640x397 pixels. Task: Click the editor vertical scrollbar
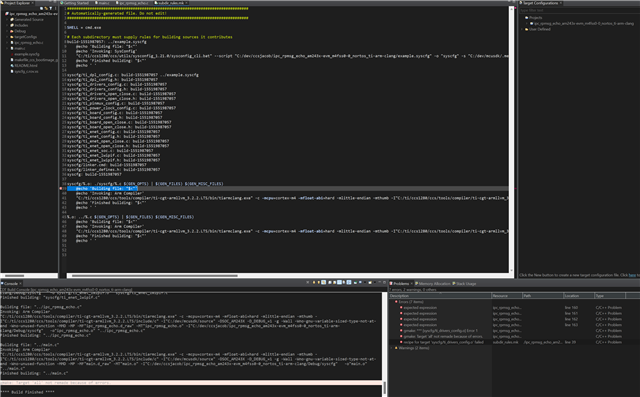click(x=511, y=139)
